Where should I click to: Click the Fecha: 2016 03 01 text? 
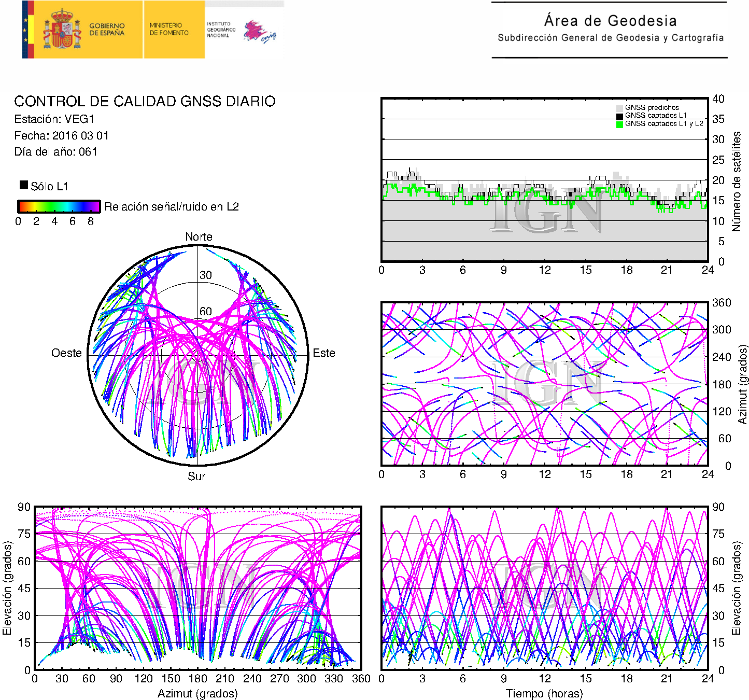click(61, 136)
